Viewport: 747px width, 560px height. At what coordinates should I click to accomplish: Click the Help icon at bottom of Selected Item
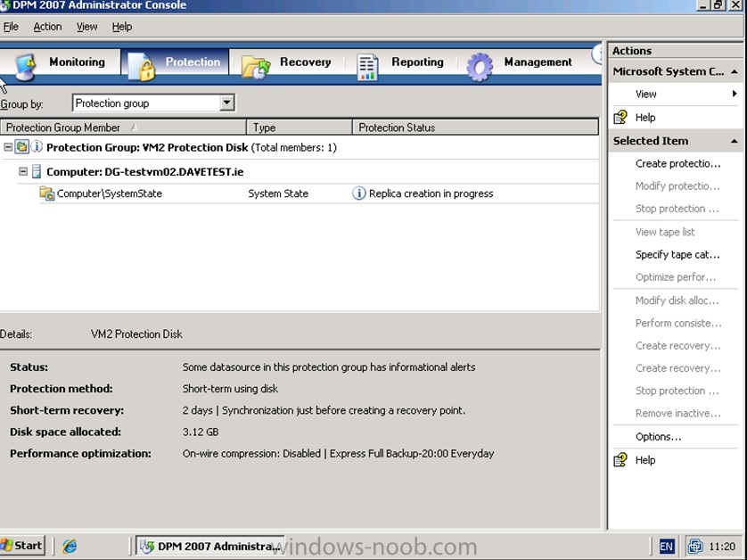[x=620, y=460]
